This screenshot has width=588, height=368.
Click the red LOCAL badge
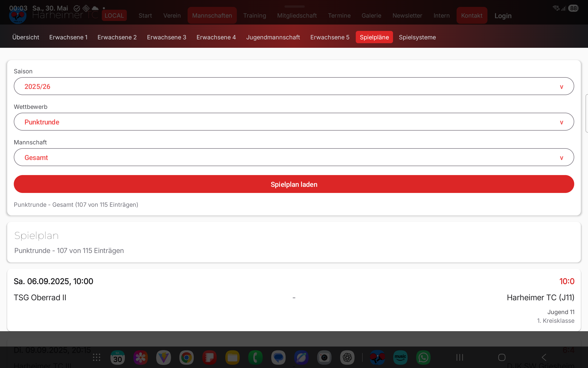(114, 16)
